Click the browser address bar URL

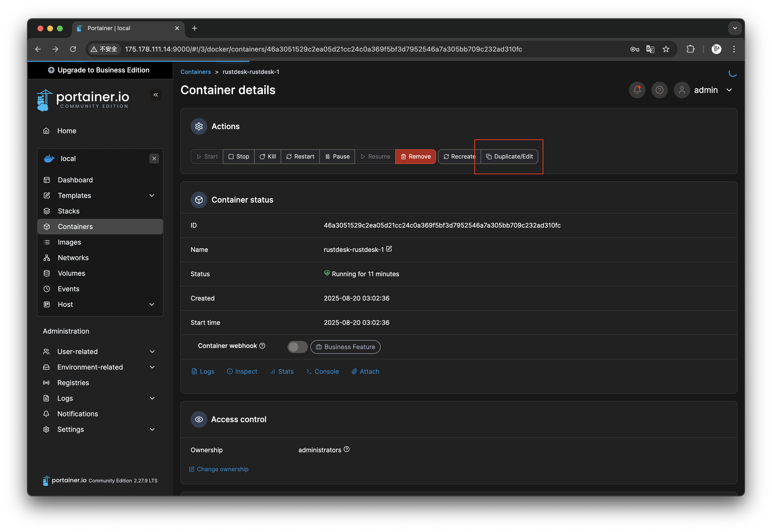click(x=323, y=49)
